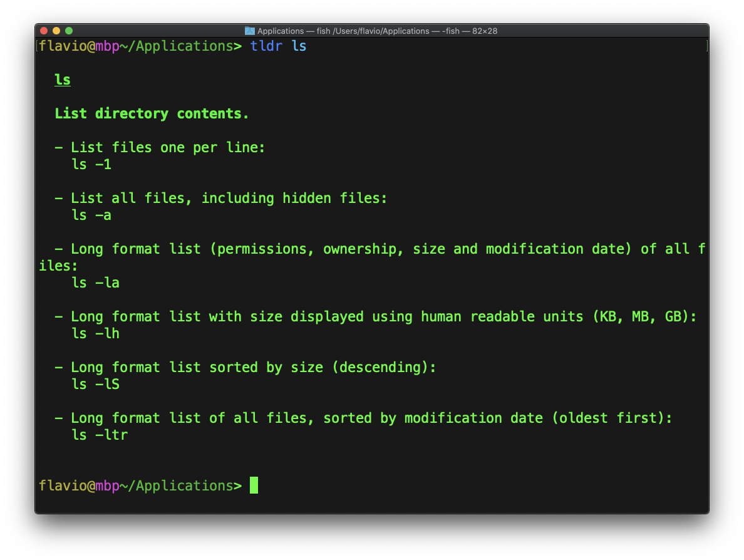The width and height of the screenshot is (744, 560).
Task: Click the 'ls -a' example command
Action: pyautogui.click(x=91, y=215)
